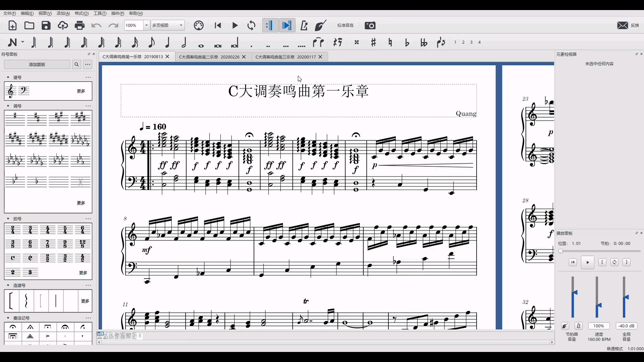Image resolution: width=644 pixels, height=362 pixels.
Task: Click 添加面板 button in sidebar
Action: (x=37, y=64)
